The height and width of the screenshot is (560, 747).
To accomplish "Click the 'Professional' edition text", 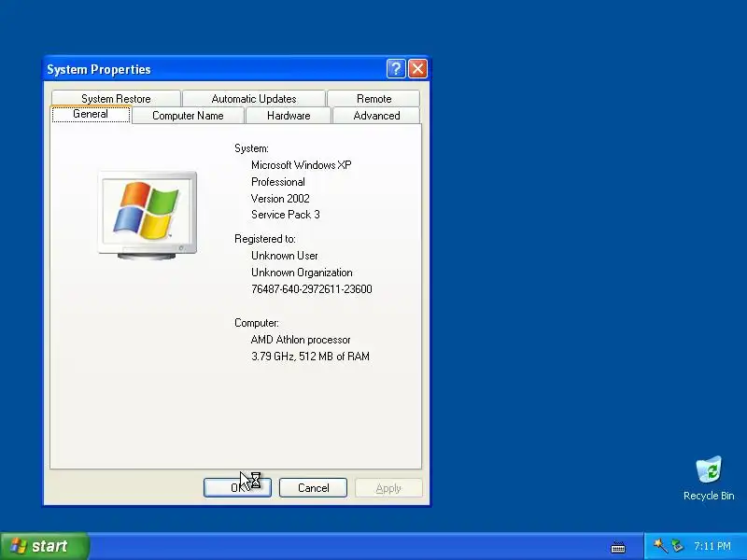I will (278, 182).
